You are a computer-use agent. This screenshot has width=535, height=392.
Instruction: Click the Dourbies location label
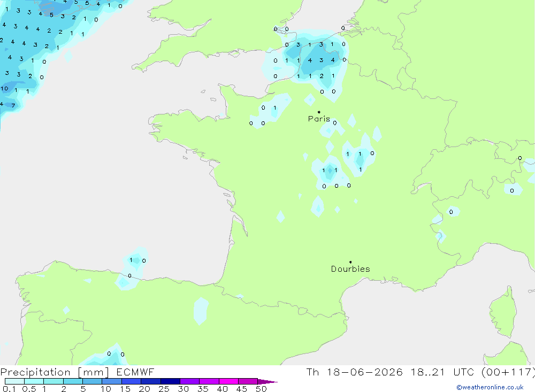(350, 269)
